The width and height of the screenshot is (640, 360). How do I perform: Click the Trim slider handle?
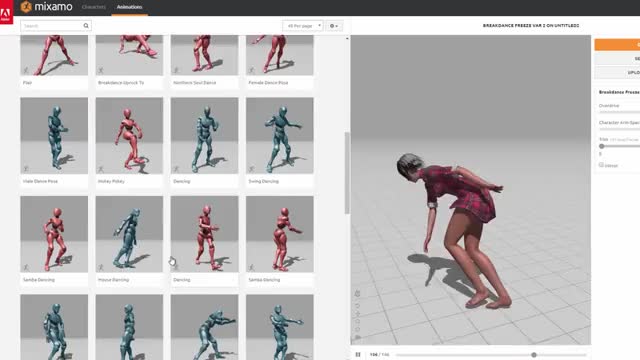pos(601,146)
